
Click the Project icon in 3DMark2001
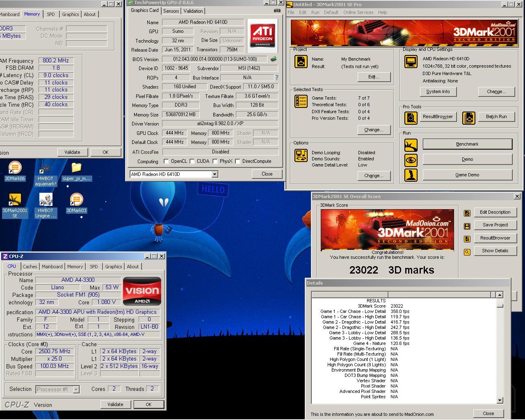coord(301,62)
